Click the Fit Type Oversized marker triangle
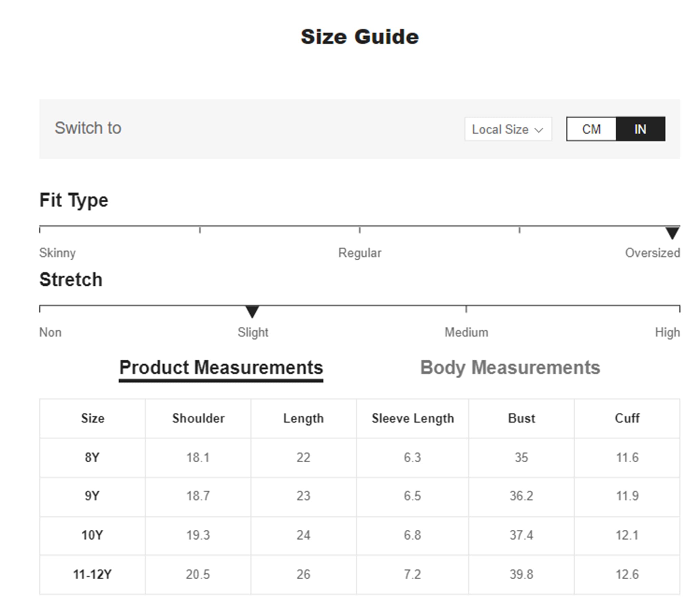700x605 pixels. [x=672, y=233]
